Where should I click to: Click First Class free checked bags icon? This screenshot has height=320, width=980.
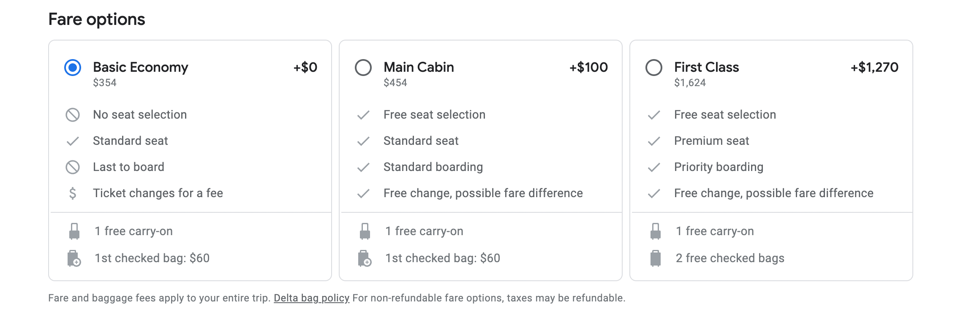[x=656, y=258]
